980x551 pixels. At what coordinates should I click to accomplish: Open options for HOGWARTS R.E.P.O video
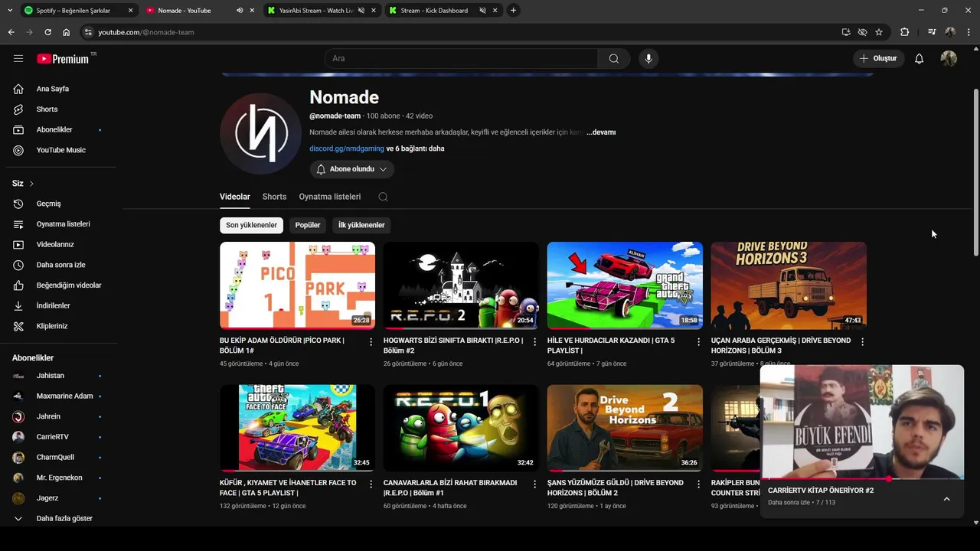pyautogui.click(x=534, y=341)
